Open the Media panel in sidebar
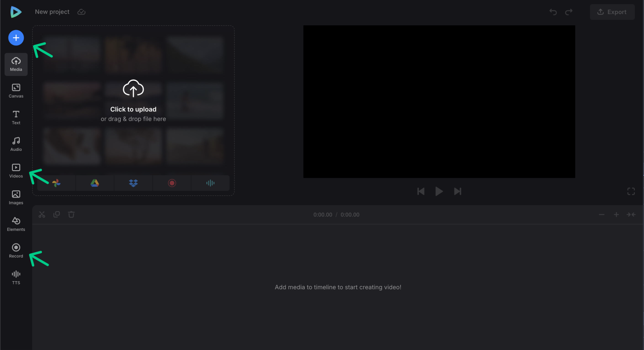The image size is (644, 350). click(16, 64)
